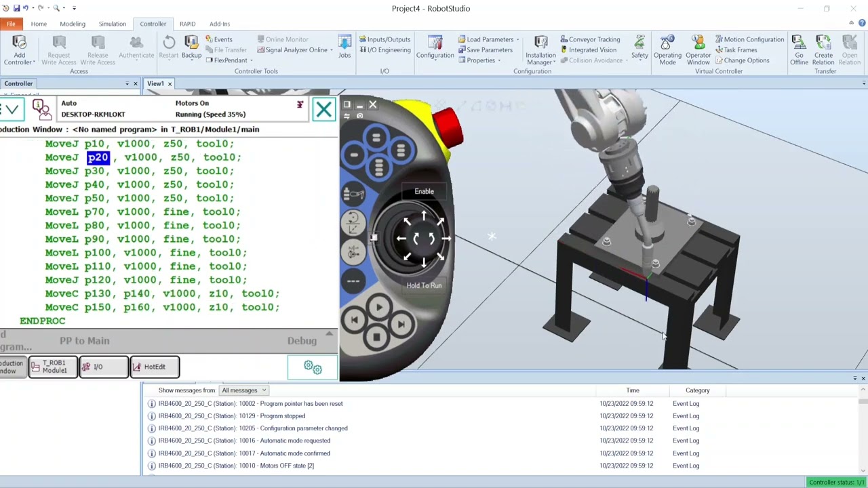Click the PP to Main button
The width and height of the screenshot is (868, 488).
click(x=84, y=341)
